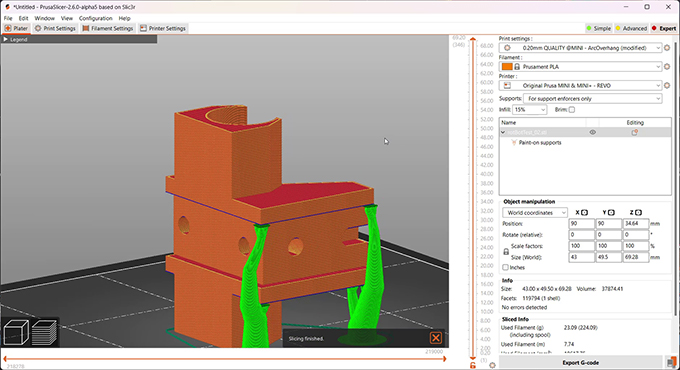Click gear icon beside Printer dropdown
The width and height of the screenshot is (680, 370).
point(667,85)
